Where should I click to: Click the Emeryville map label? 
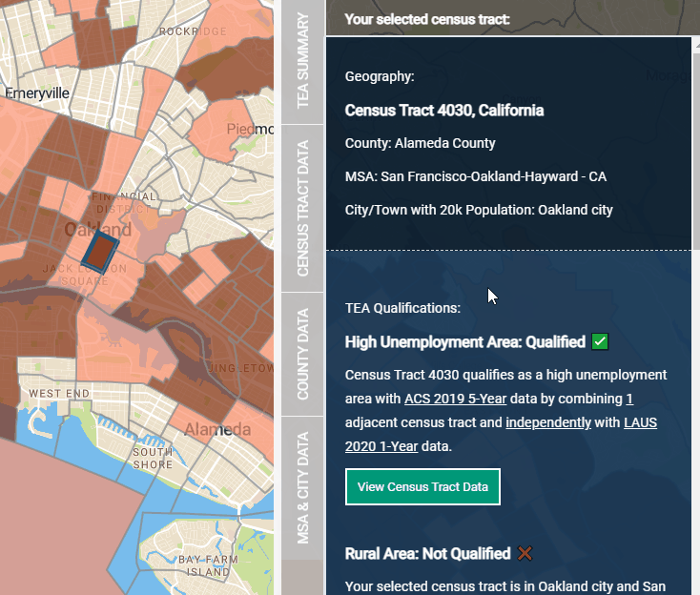coord(37,92)
